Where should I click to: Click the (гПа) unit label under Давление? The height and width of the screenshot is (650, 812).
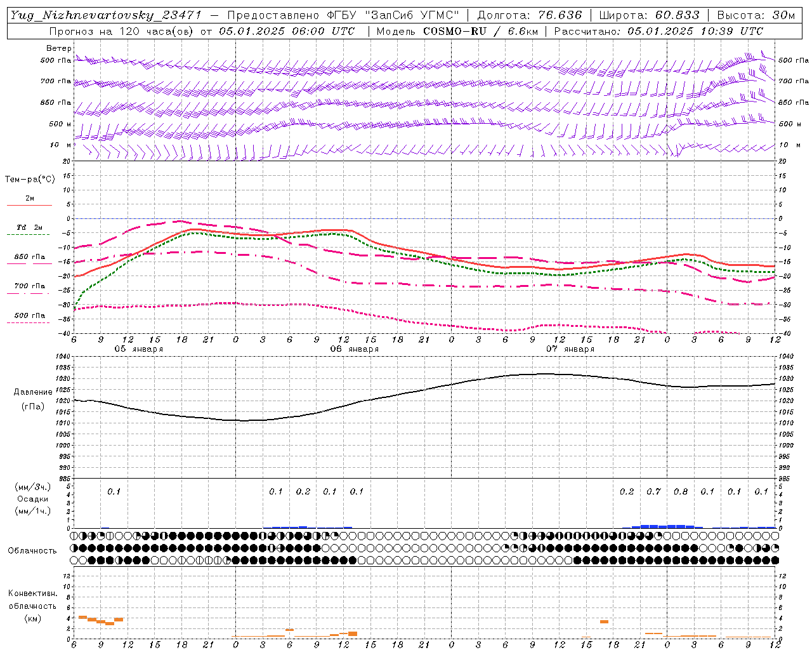pos(33,406)
